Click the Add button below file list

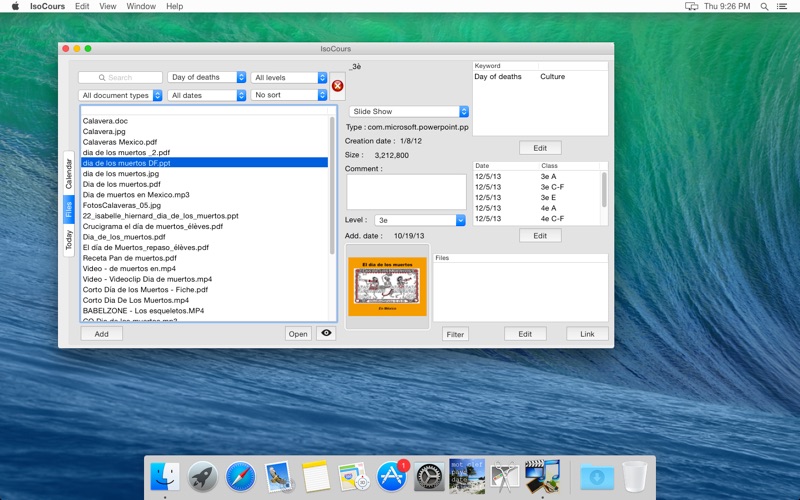[x=102, y=334]
